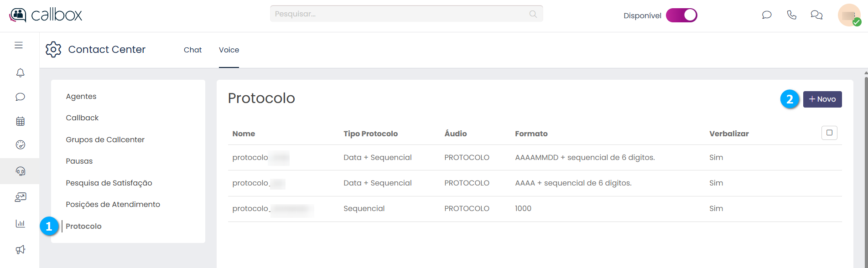The height and width of the screenshot is (268, 868).
Task: Click the phone icon in the header
Action: [791, 15]
